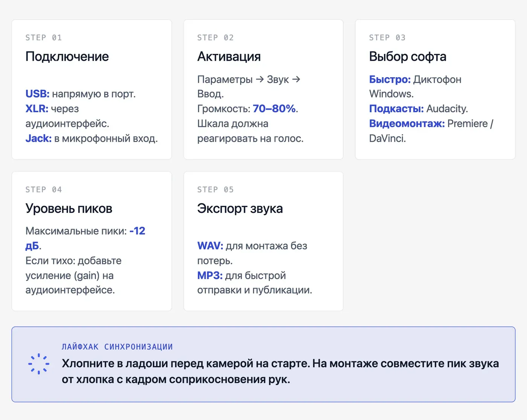Click 'реагировать на голос.' line
The width and height of the screenshot is (527, 420).
click(250, 139)
